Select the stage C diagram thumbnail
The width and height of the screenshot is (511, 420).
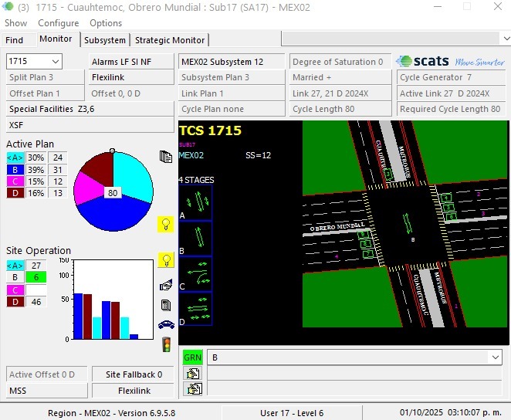pos(195,274)
